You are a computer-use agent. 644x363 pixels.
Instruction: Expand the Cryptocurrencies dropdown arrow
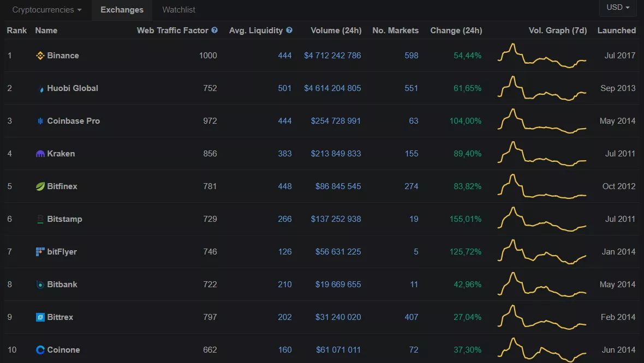tap(81, 10)
